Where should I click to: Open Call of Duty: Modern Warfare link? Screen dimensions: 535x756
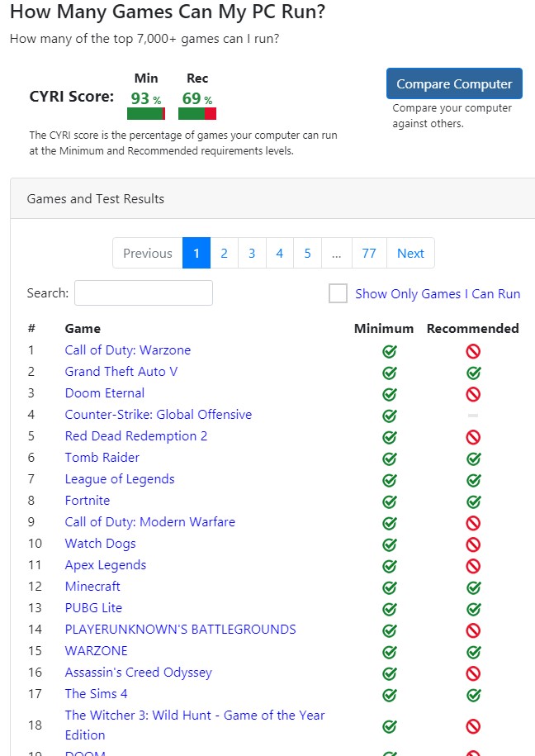click(x=150, y=521)
